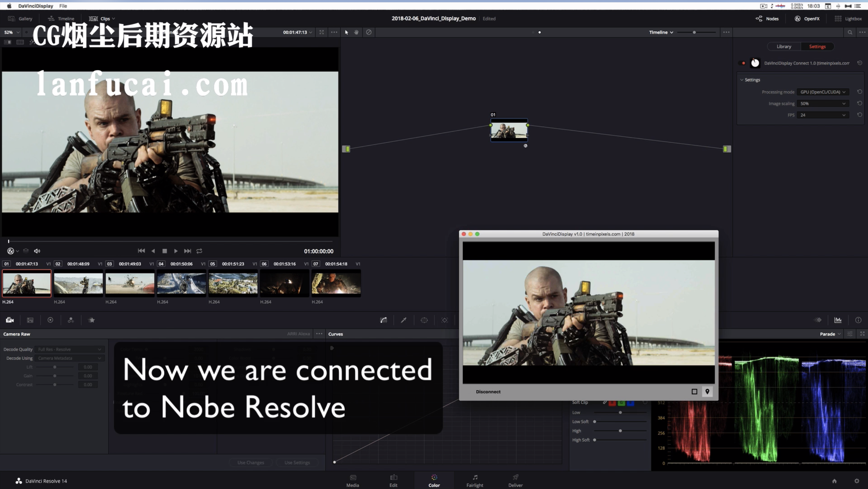Switch to the OpenFX Settings tab
The image size is (868, 489).
tap(817, 47)
